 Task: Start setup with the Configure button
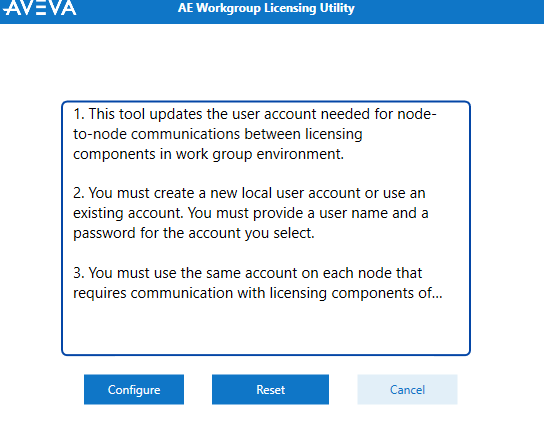[x=134, y=389]
